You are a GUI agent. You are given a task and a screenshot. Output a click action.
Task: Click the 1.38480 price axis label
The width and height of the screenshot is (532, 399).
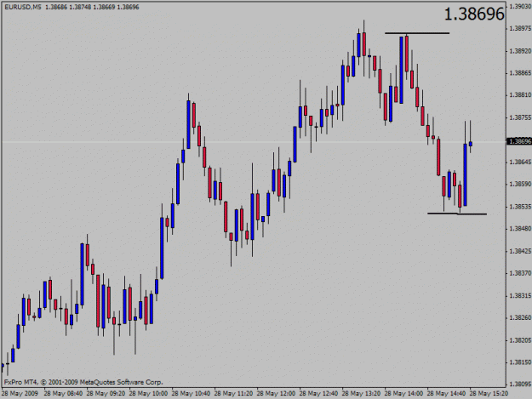pyautogui.click(x=520, y=229)
